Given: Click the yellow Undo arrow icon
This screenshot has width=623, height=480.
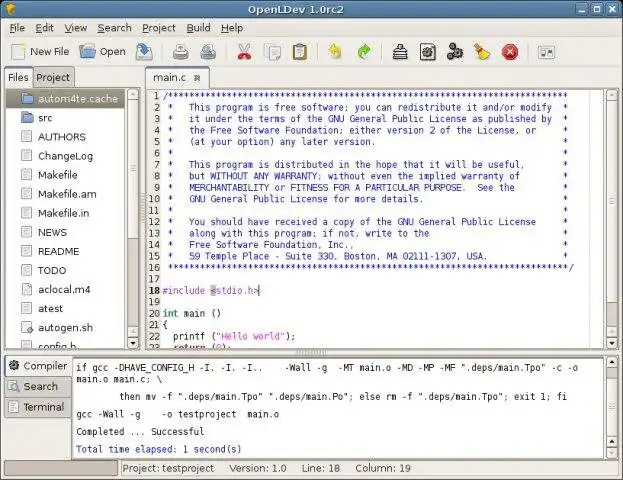Looking at the screenshot, I should tap(335, 52).
